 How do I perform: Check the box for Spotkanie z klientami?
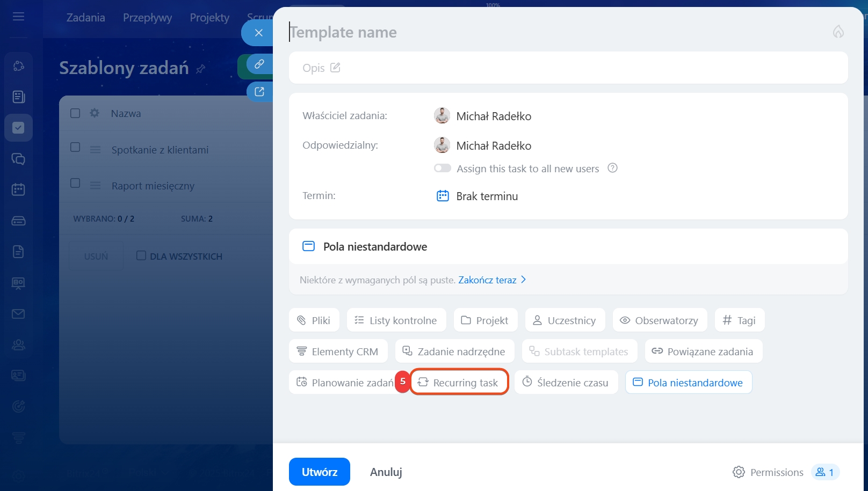[76, 147]
